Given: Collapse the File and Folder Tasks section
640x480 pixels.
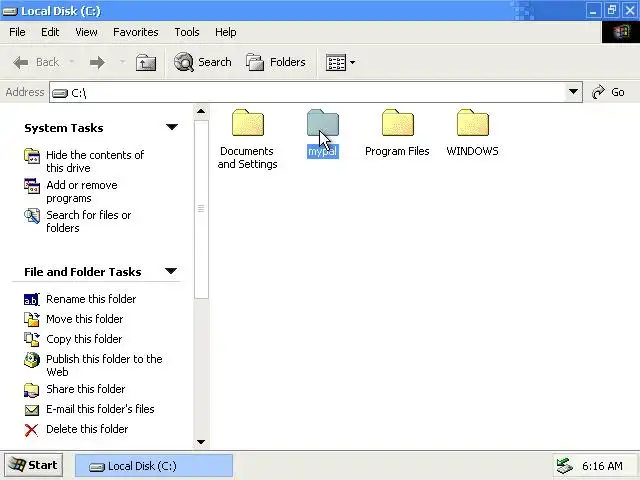Looking at the screenshot, I should point(171,271).
